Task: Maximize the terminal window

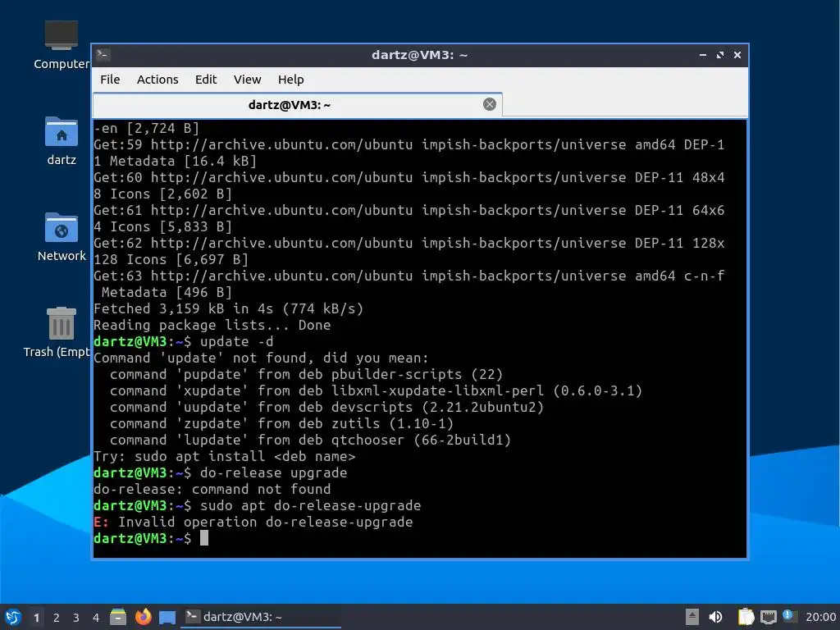Action: pyautogui.click(x=720, y=55)
